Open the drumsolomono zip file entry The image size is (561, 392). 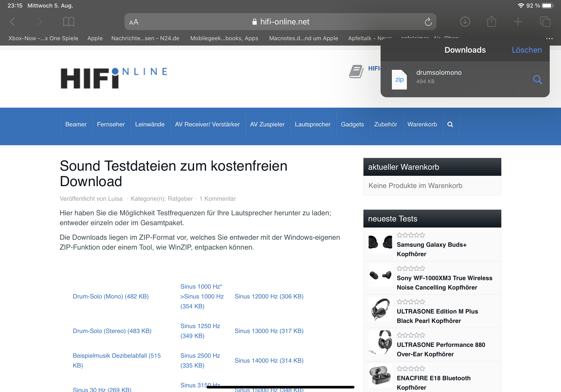coord(439,76)
